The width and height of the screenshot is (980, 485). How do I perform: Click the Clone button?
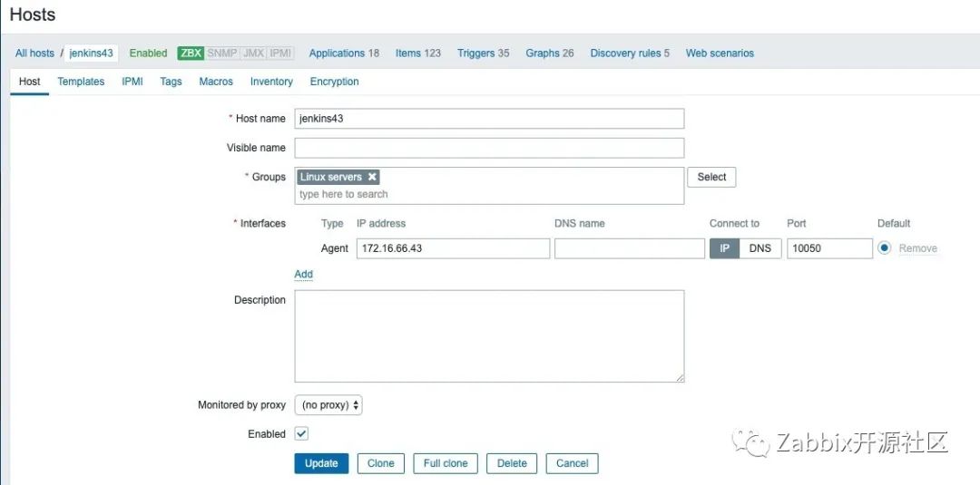coord(380,464)
